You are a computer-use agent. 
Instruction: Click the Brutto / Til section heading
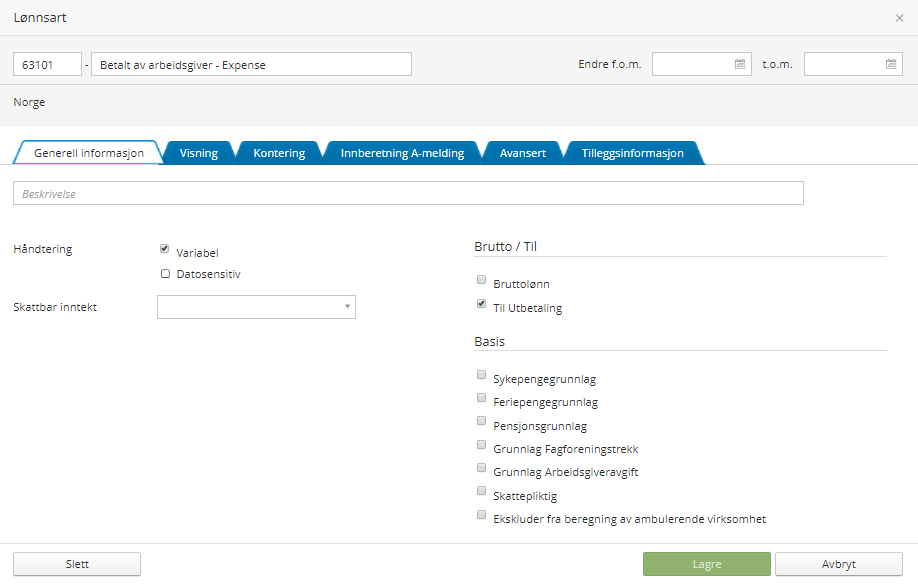click(505, 247)
